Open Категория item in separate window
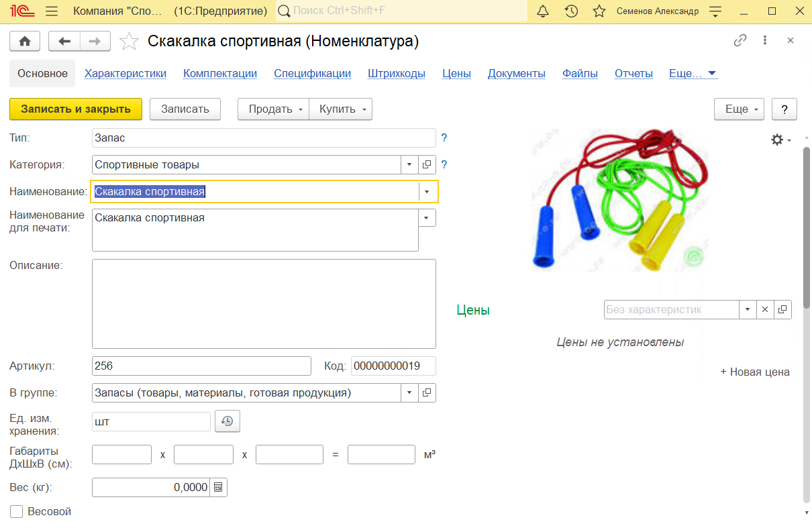Image resolution: width=812 pixels, height=532 pixels. pos(427,164)
